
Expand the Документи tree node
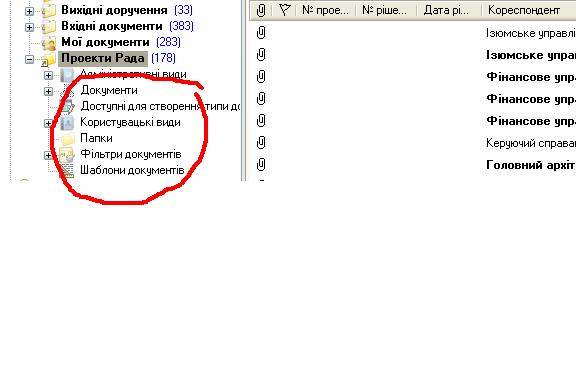tap(48, 91)
